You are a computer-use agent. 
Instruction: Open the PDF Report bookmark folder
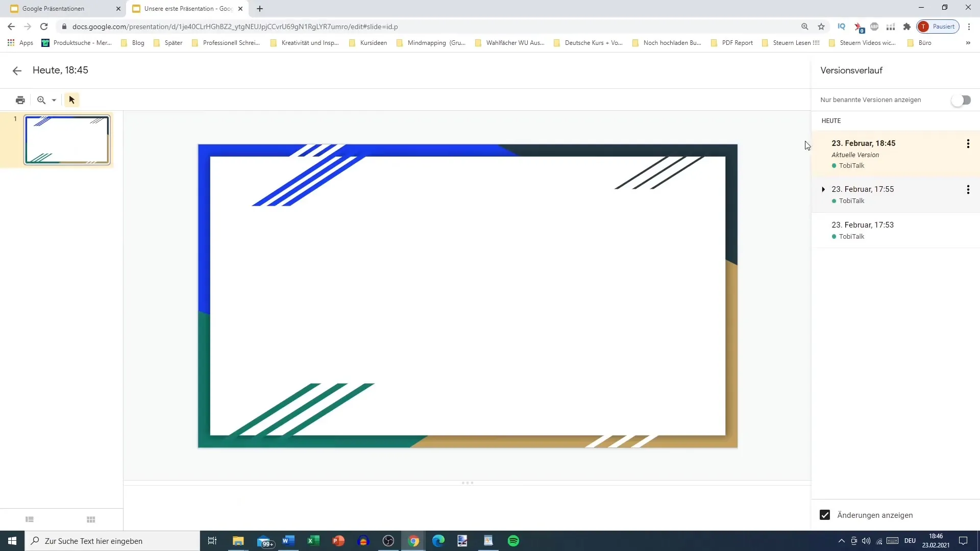pos(732,43)
